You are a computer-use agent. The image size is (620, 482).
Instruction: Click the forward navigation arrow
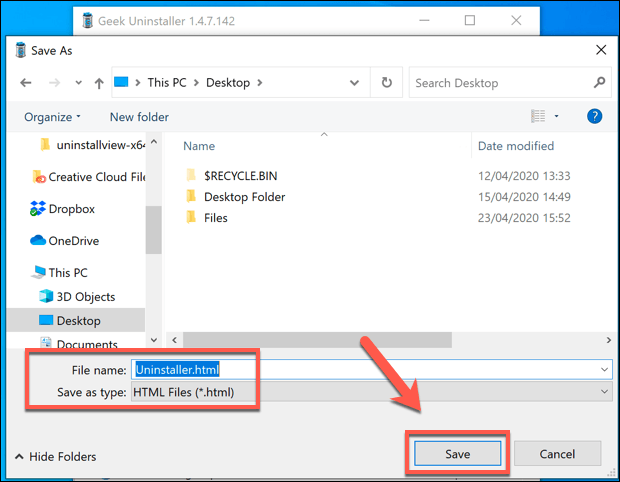[54, 83]
